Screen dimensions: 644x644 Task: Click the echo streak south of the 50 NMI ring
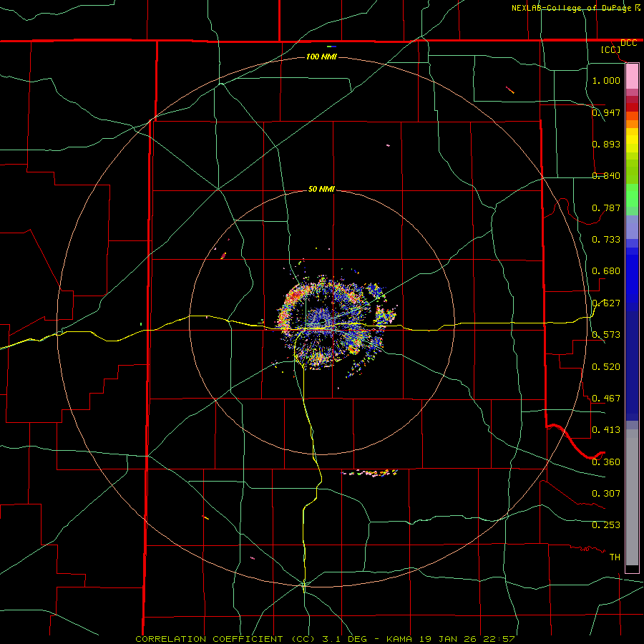370,473
